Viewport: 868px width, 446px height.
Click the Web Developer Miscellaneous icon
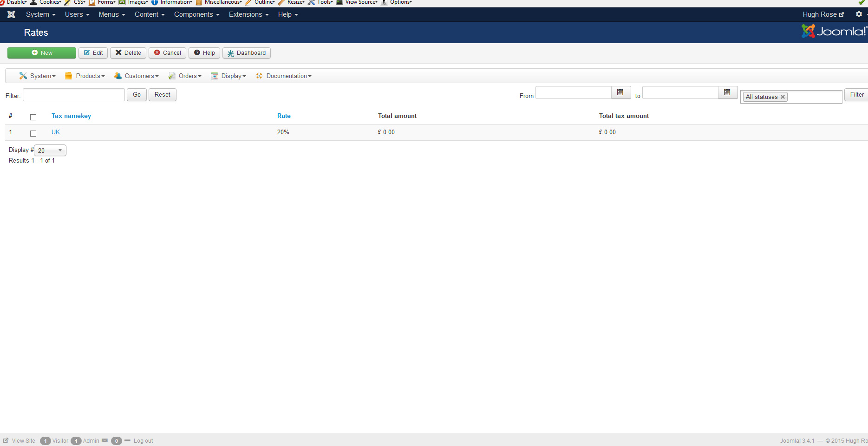[199, 2]
